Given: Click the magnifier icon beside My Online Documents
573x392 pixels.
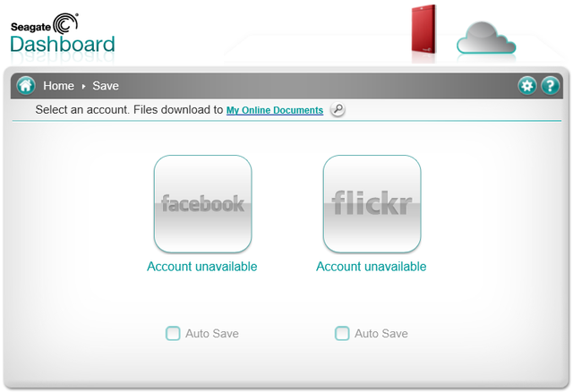Looking at the screenshot, I should (x=338, y=109).
